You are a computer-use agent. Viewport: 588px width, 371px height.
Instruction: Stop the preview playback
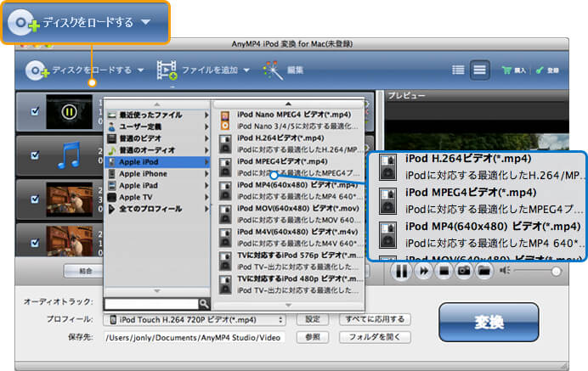point(444,271)
